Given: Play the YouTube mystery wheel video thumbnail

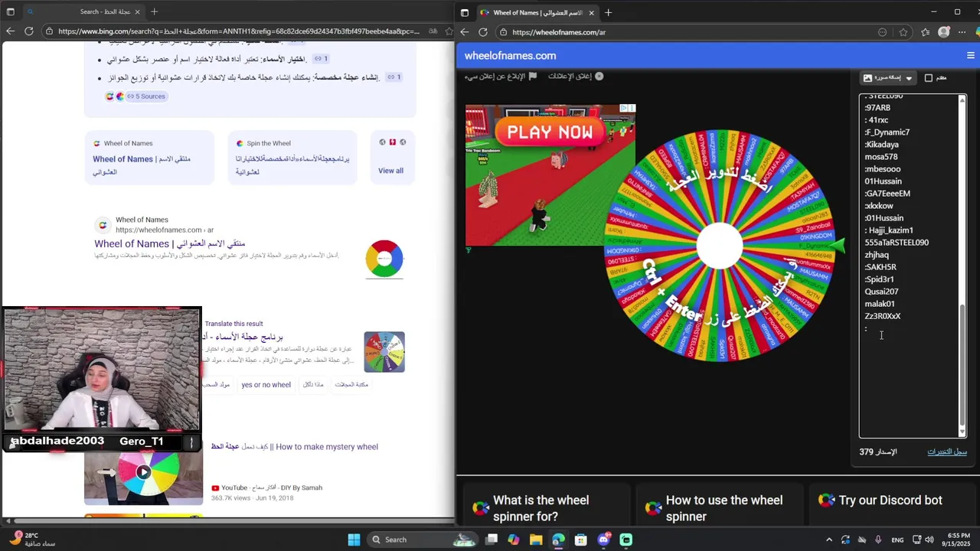Looking at the screenshot, I should (143, 472).
